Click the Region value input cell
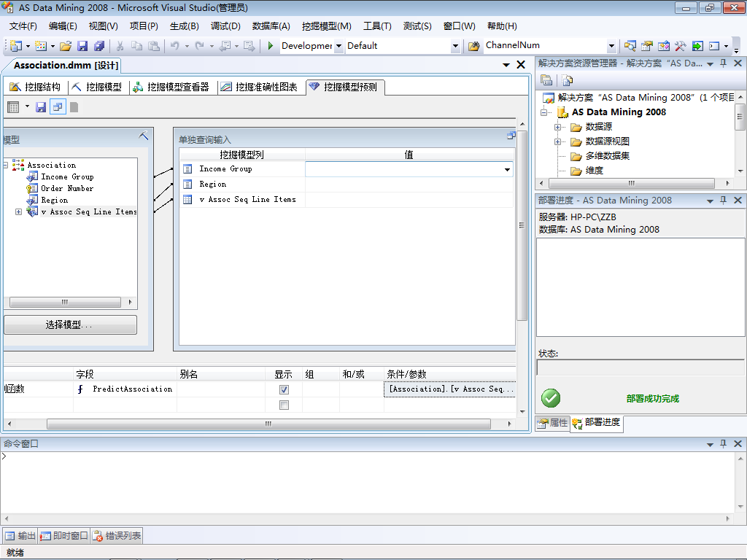Viewport: 747px width, 560px height. click(409, 184)
